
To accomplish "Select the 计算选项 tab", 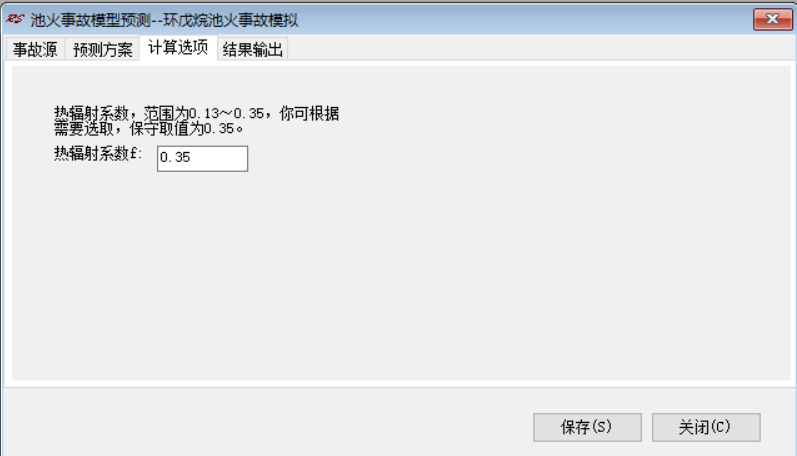I will [x=178, y=47].
